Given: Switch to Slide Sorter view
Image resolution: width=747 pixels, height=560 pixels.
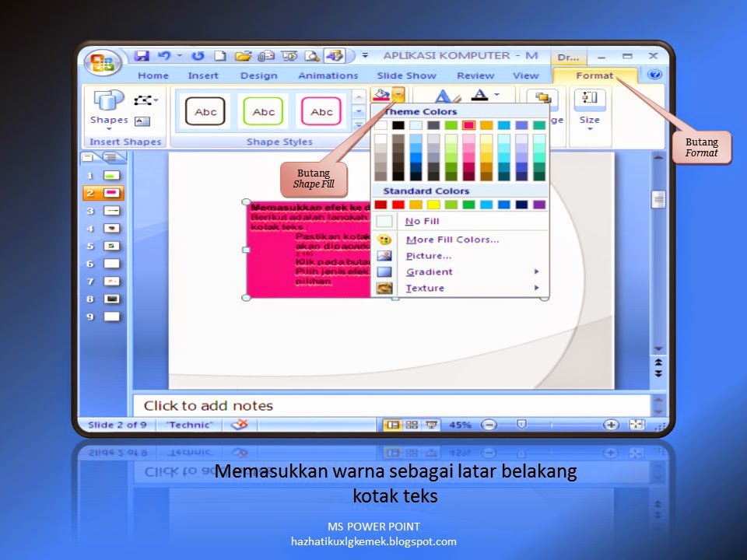Looking at the screenshot, I should point(412,425).
